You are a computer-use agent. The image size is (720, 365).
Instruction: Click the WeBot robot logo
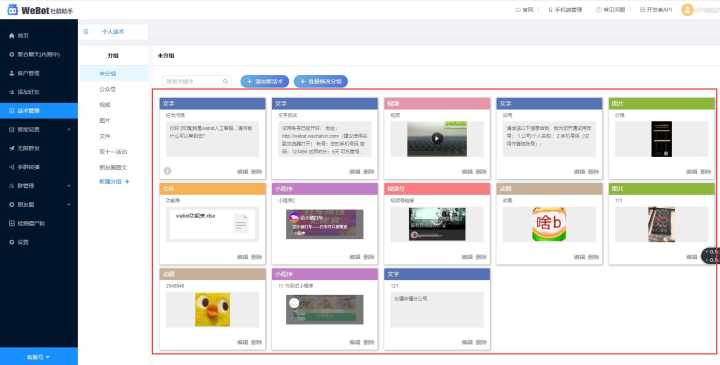pos(13,10)
